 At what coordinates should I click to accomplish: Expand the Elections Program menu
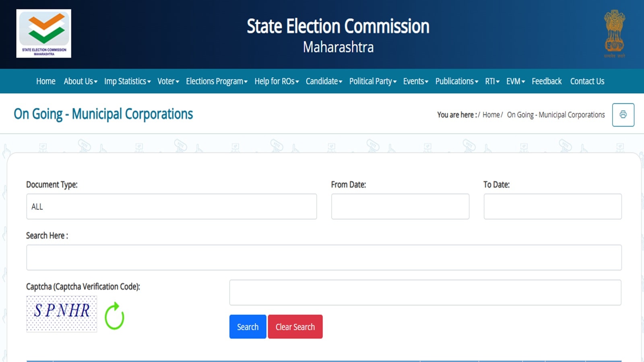216,81
